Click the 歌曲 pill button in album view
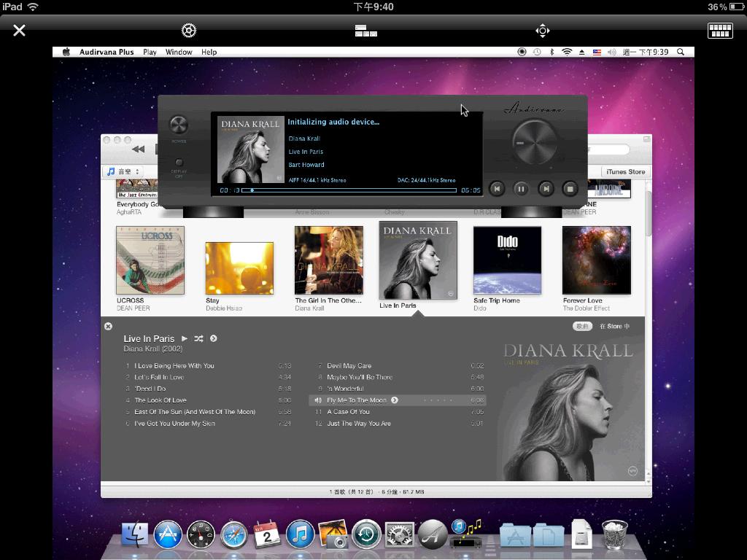The image size is (747, 560). [582, 326]
